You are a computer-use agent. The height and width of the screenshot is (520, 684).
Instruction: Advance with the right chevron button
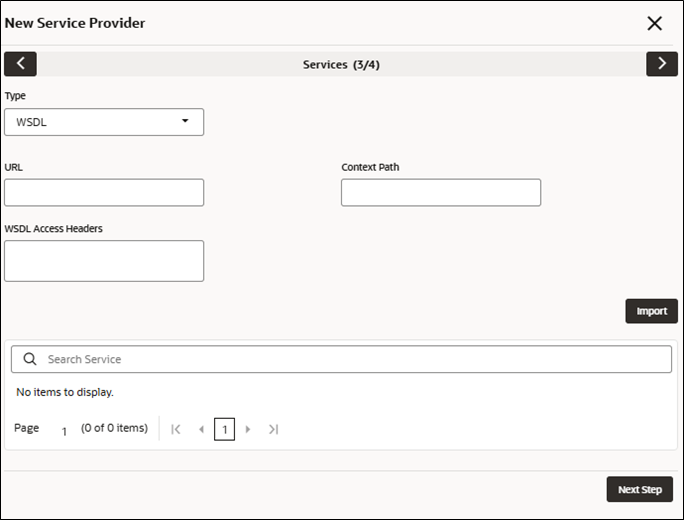point(662,64)
